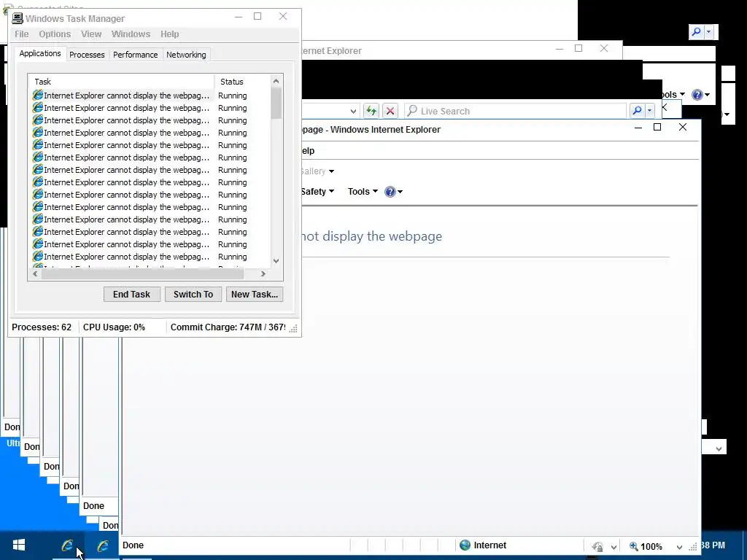Click the Commit Charge status bar entry
747x560 pixels.
pyautogui.click(x=228, y=327)
